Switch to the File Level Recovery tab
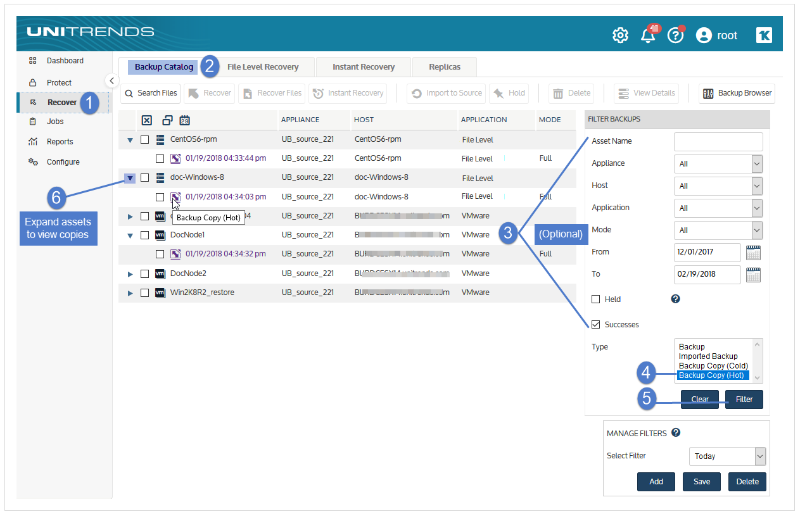This screenshot has height=528, width=812. [263, 66]
